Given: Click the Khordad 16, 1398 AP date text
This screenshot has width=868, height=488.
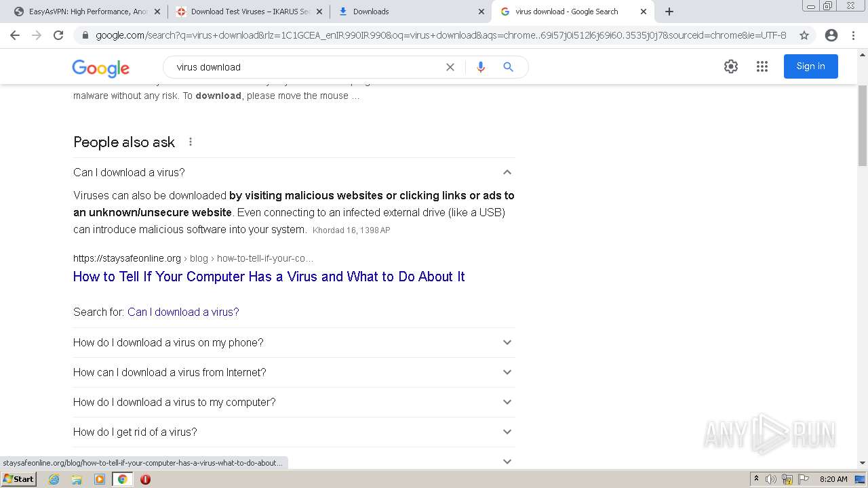Looking at the screenshot, I should [351, 230].
